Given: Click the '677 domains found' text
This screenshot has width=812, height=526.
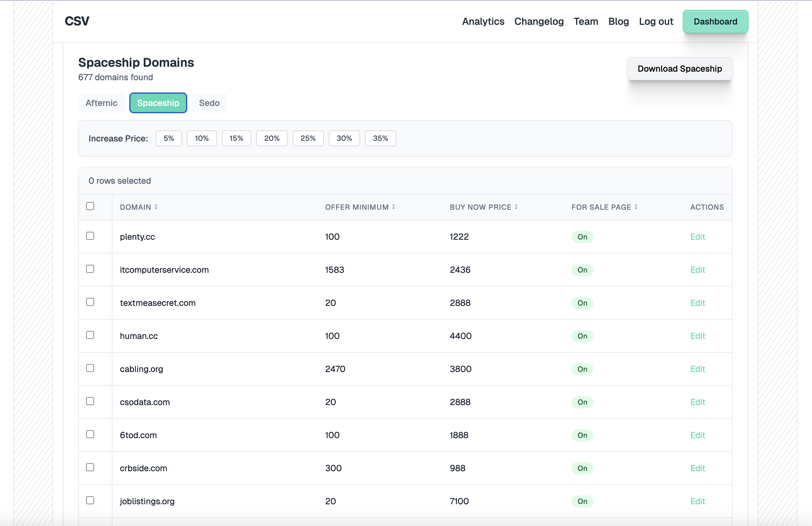Looking at the screenshot, I should (115, 77).
